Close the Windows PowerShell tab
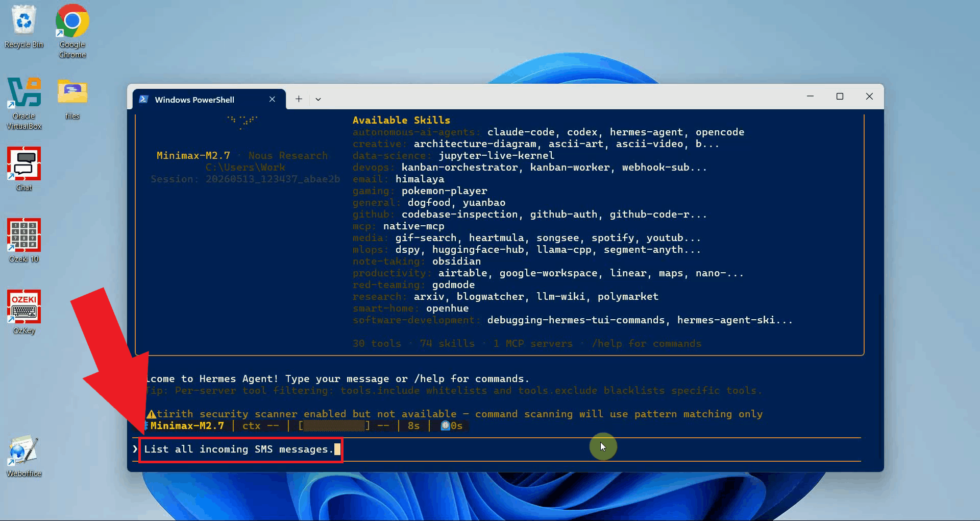 [x=272, y=99]
